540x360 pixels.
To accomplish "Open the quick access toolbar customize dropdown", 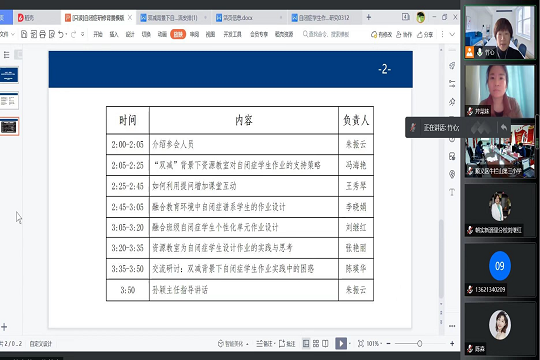I will [x=83, y=34].
